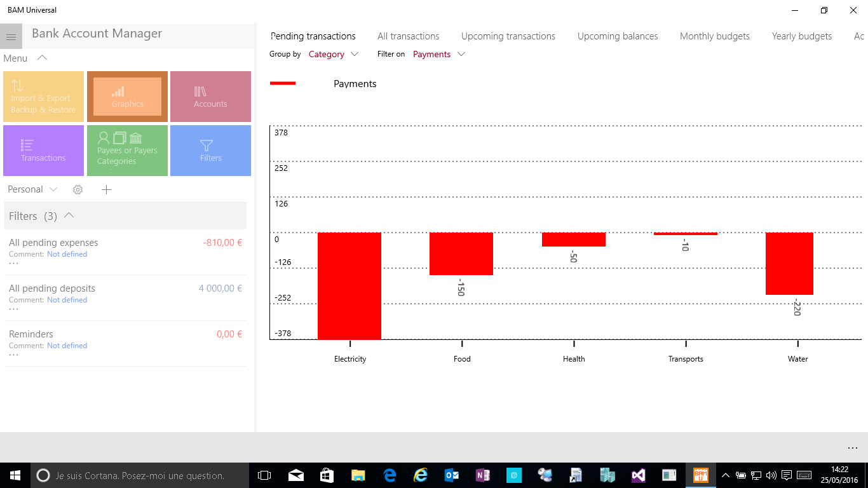Switch to Monthly budgets tab
Image resolution: width=868 pixels, height=488 pixels.
(715, 36)
